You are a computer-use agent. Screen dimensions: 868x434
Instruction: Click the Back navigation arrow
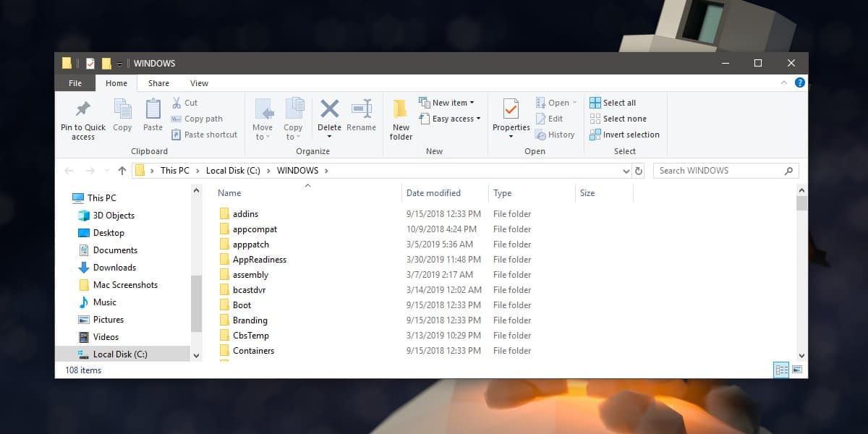69,171
